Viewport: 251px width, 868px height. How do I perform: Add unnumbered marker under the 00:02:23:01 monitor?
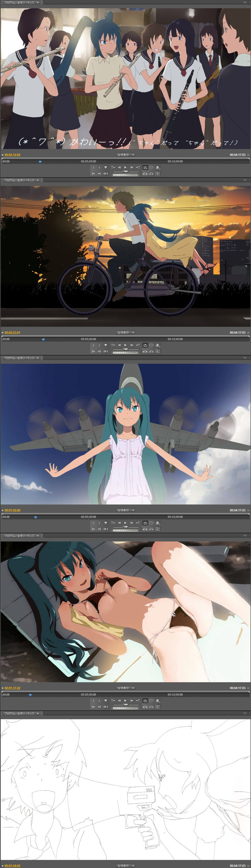click(x=106, y=345)
